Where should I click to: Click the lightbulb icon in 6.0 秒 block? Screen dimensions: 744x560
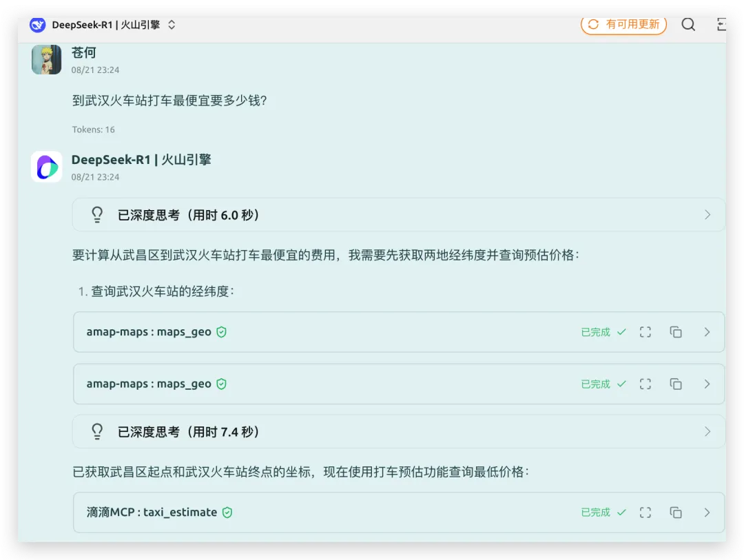click(97, 215)
